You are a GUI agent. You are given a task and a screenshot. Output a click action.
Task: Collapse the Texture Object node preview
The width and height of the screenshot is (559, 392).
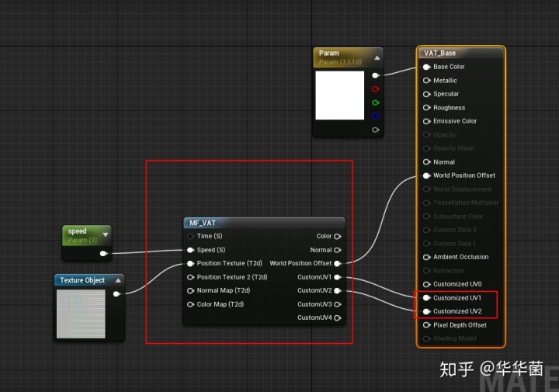coord(118,280)
